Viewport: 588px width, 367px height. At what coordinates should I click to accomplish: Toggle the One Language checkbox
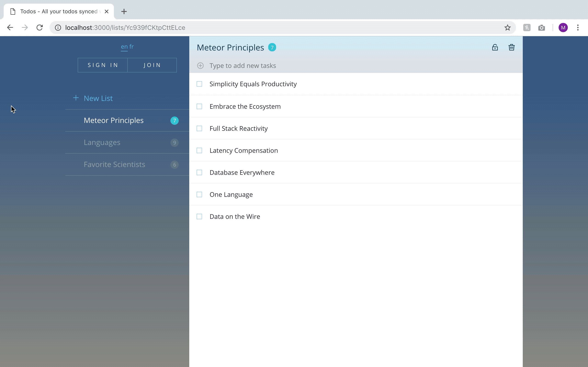(199, 195)
